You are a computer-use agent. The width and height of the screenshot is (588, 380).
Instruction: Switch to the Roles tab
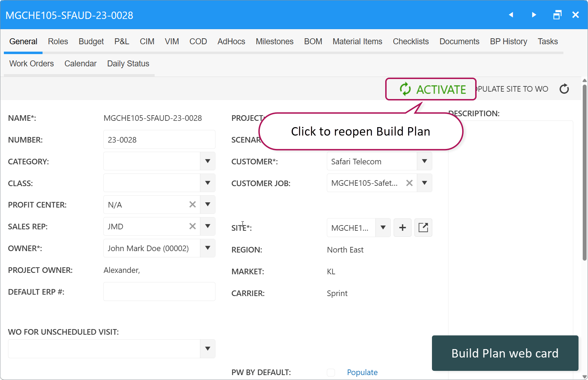(58, 41)
